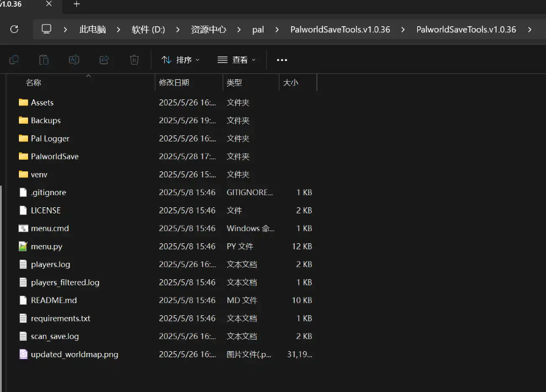Select the PalworldSave folder icon
The height and width of the screenshot is (392, 546).
(x=23, y=156)
